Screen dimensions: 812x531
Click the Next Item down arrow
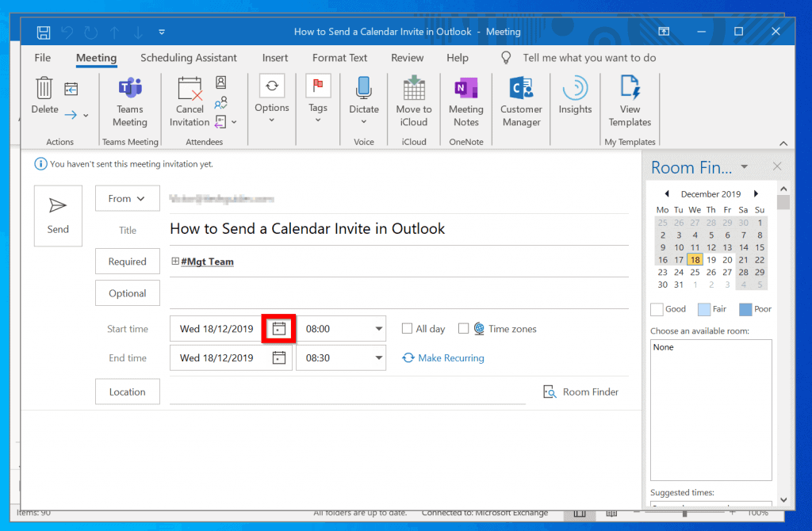click(x=138, y=32)
